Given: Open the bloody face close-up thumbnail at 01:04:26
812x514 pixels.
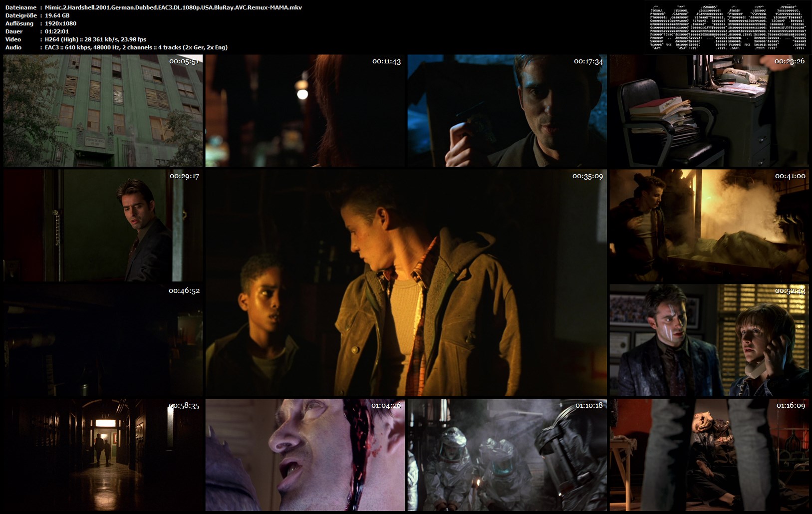Looking at the screenshot, I should pyautogui.click(x=305, y=455).
